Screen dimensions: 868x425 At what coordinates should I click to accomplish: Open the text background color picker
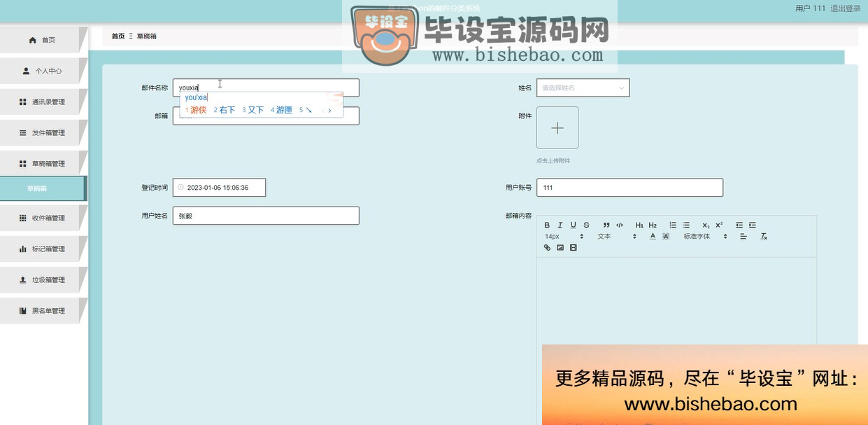click(x=666, y=236)
